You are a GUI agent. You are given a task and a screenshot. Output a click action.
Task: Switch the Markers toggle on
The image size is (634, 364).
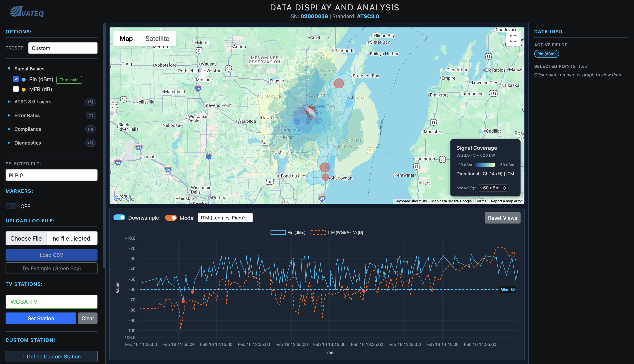[11, 206]
